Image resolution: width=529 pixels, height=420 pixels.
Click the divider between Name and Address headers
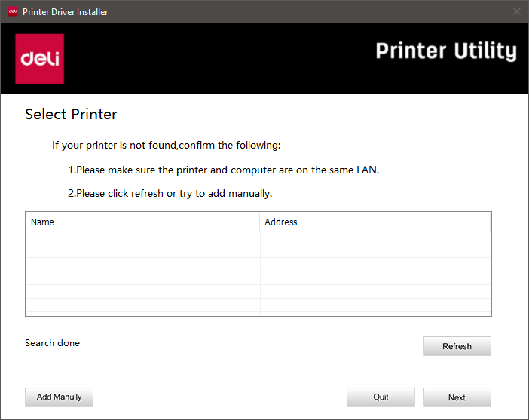[x=260, y=222]
